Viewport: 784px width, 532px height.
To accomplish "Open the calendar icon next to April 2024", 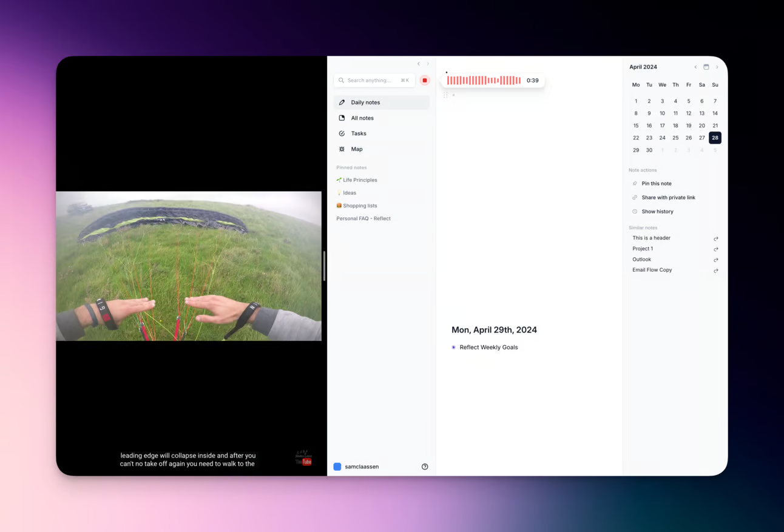I will pyautogui.click(x=706, y=67).
